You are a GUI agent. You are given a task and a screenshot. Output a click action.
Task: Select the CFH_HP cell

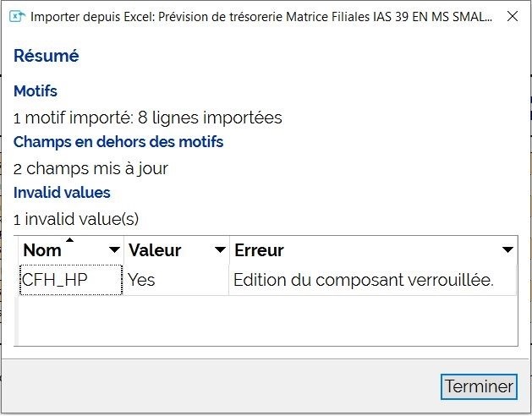tap(70, 280)
